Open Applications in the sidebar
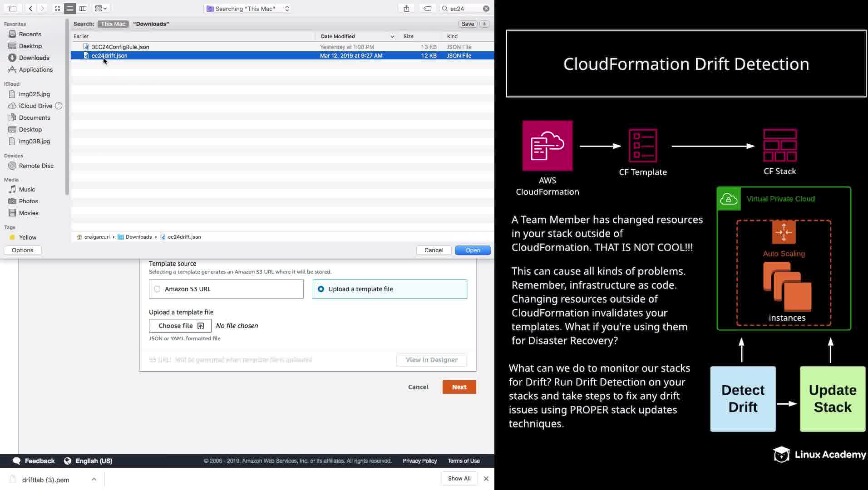868x490 pixels. tap(36, 69)
